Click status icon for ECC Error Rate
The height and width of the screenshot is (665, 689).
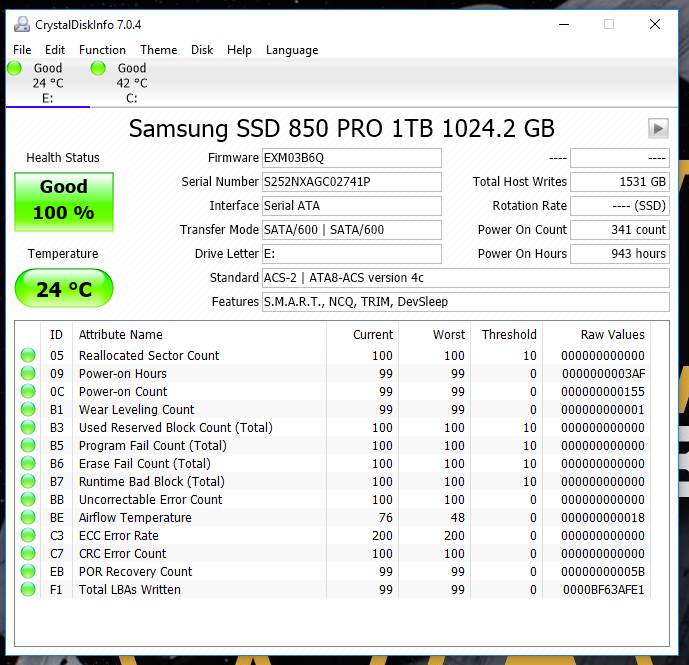(x=28, y=535)
